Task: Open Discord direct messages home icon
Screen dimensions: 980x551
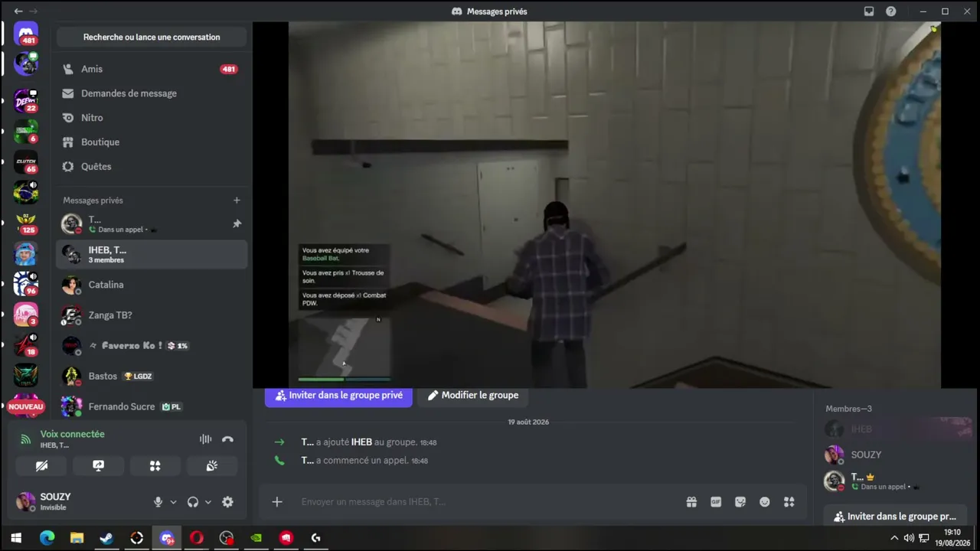Action: (26, 34)
